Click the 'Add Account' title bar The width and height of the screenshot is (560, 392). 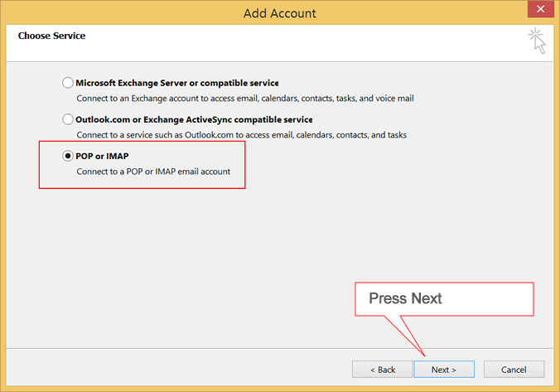click(x=280, y=13)
